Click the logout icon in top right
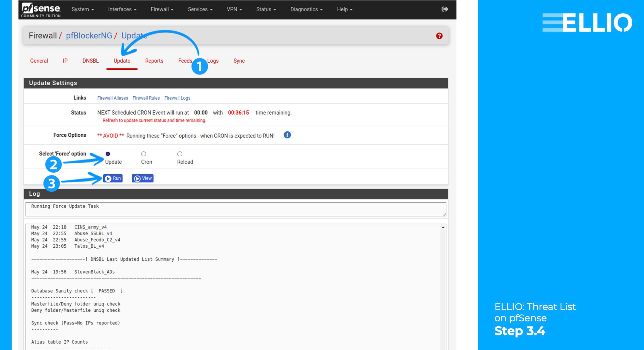The height and width of the screenshot is (350, 644). tap(445, 9)
